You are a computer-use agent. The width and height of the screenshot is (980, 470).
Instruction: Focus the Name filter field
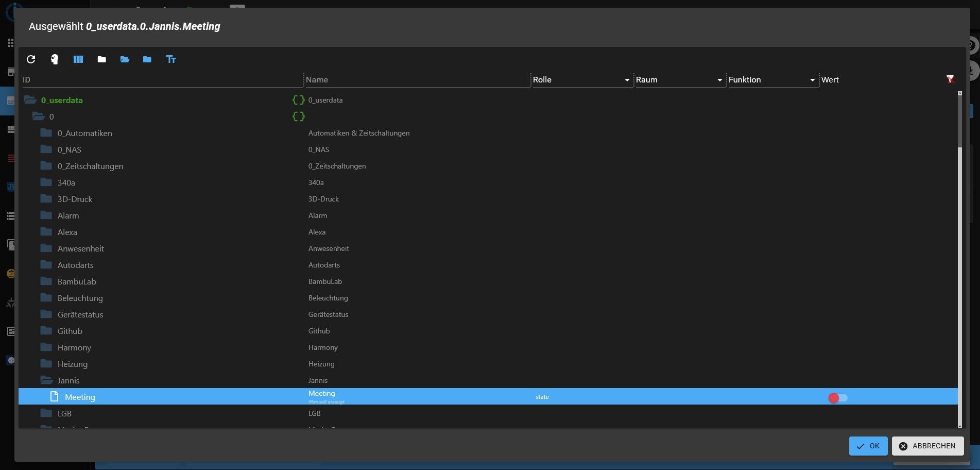tap(417, 80)
